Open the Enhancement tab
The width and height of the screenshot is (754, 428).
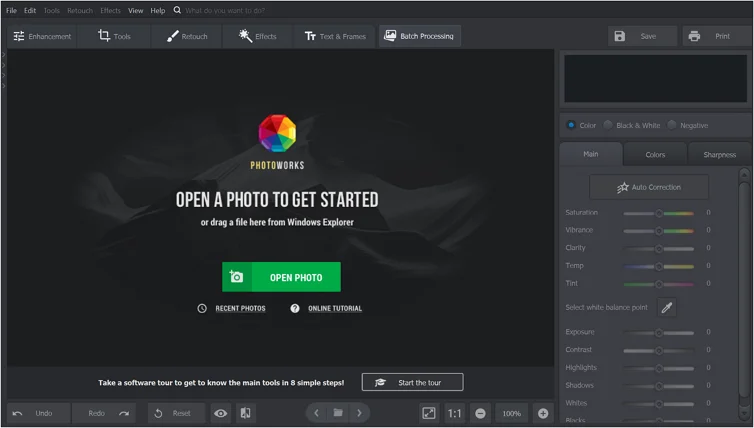coord(42,37)
